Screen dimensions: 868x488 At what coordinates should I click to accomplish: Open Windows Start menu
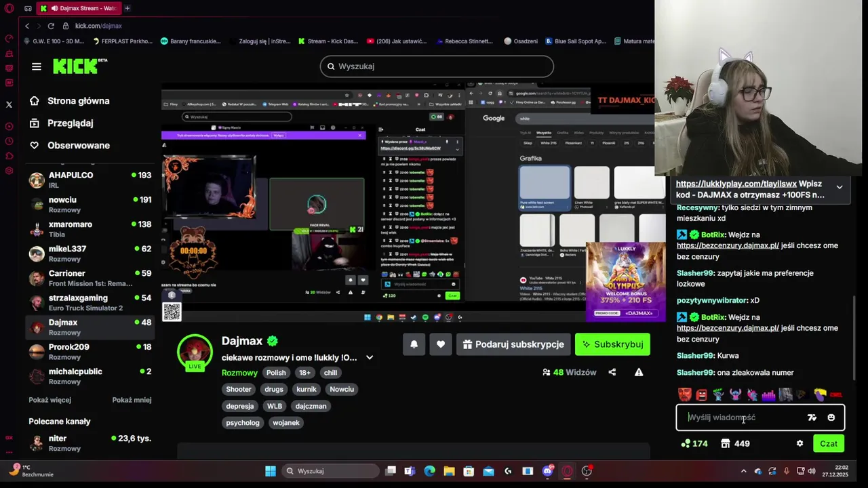pos(271,471)
